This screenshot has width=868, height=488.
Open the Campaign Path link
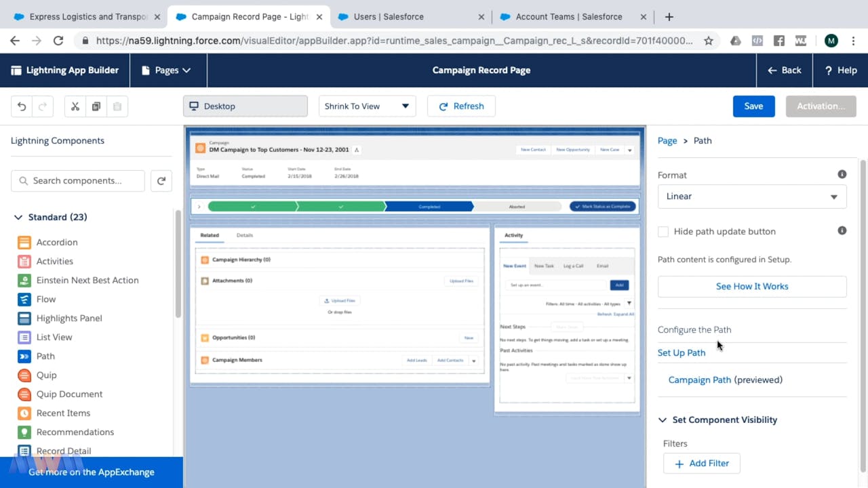pos(699,380)
